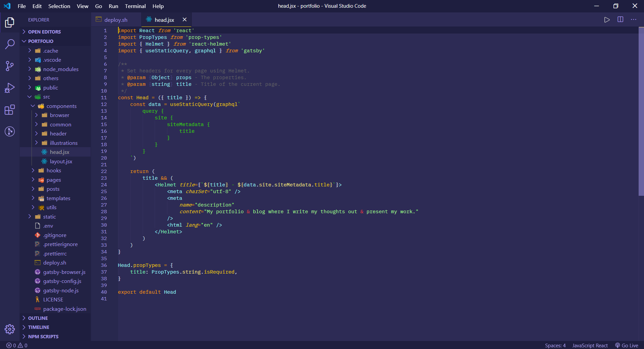This screenshot has width=644, height=349.
Task: Open the Terminal menu
Action: coord(135,6)
